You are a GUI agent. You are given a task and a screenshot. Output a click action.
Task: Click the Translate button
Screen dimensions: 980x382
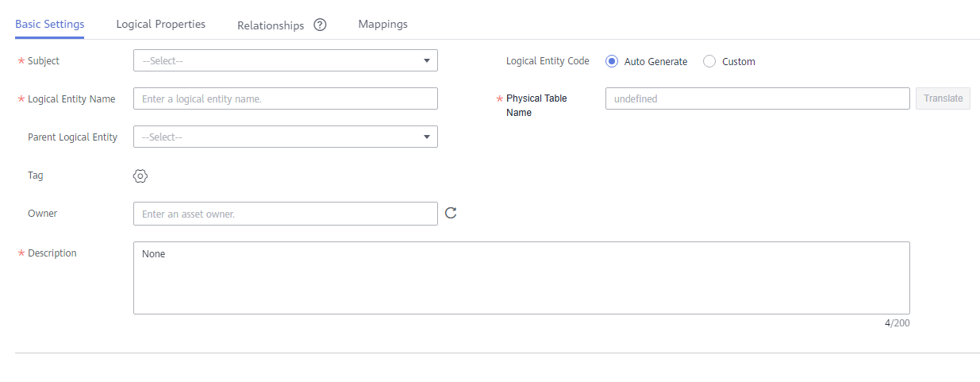tap(943, 98)
